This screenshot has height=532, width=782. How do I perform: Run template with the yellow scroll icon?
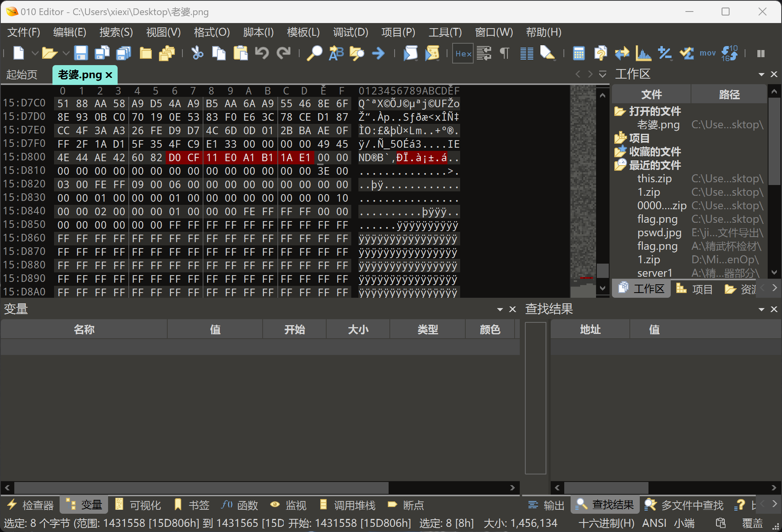click(x=432, y=53)
